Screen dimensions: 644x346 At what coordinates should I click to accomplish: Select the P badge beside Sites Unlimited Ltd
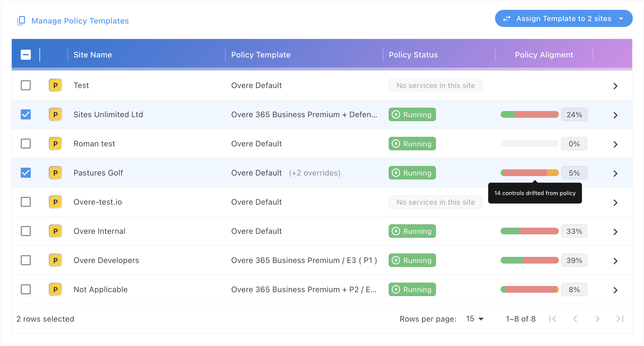(55, 114)
